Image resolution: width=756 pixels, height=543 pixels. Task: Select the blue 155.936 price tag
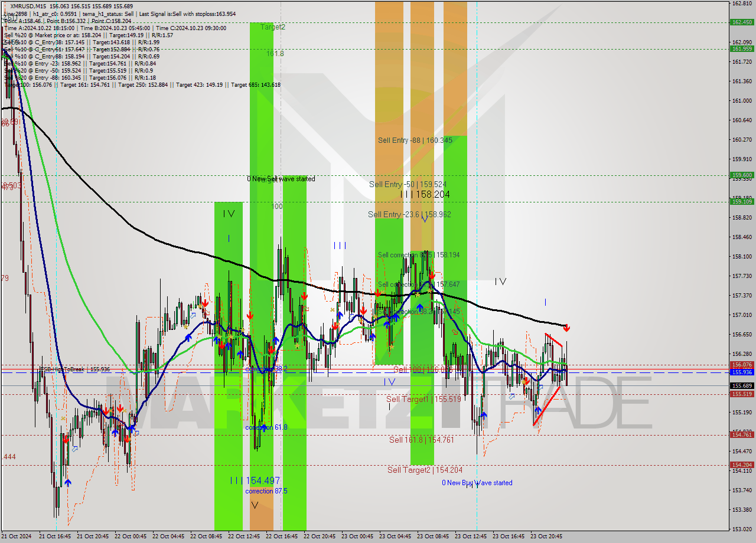coord(742,372)
